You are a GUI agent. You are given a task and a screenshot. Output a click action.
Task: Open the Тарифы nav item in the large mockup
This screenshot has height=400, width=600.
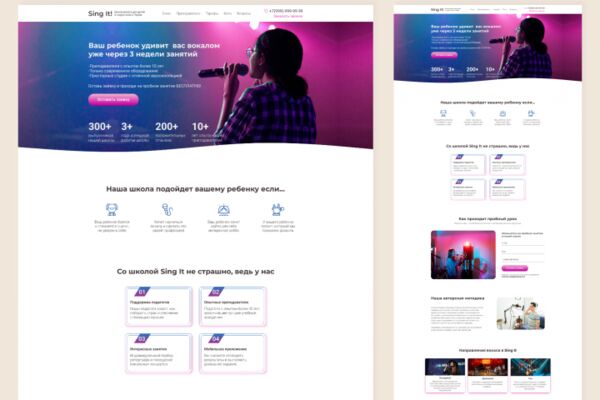tap(212, 13)
